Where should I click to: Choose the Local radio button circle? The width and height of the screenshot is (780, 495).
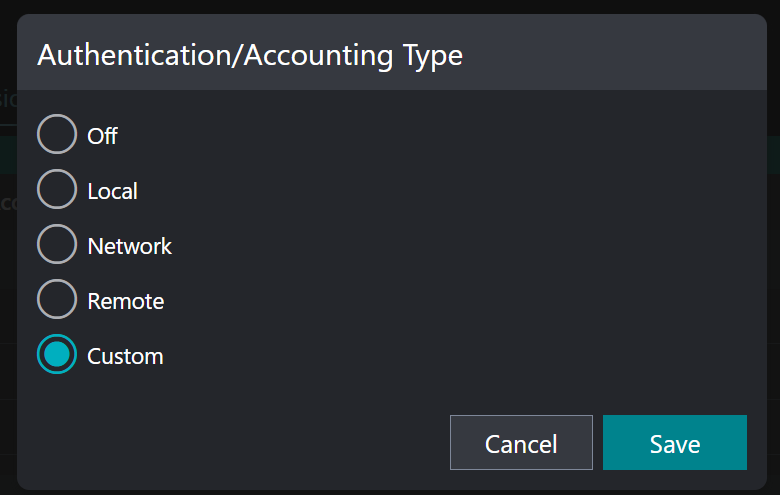pyautogui.click(x=57, y=190)
